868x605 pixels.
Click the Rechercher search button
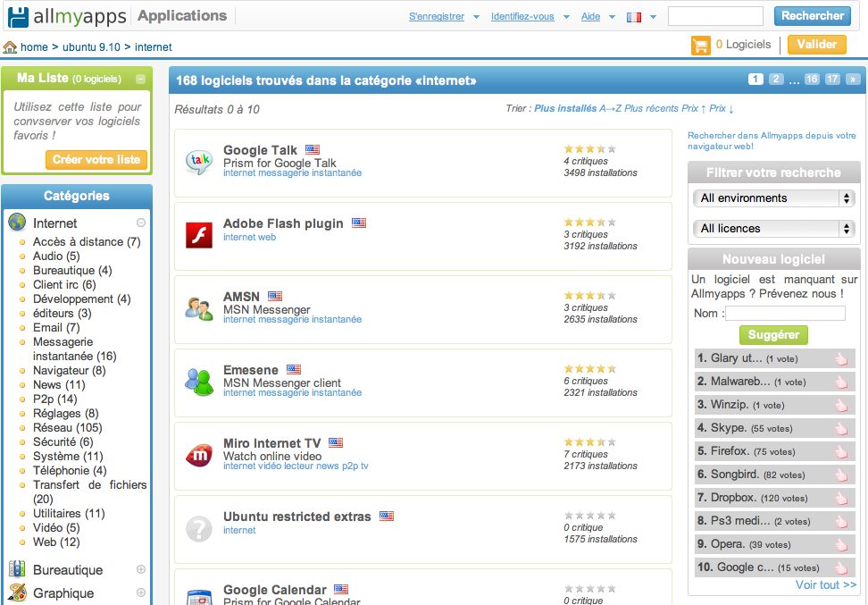click(812, 16)
